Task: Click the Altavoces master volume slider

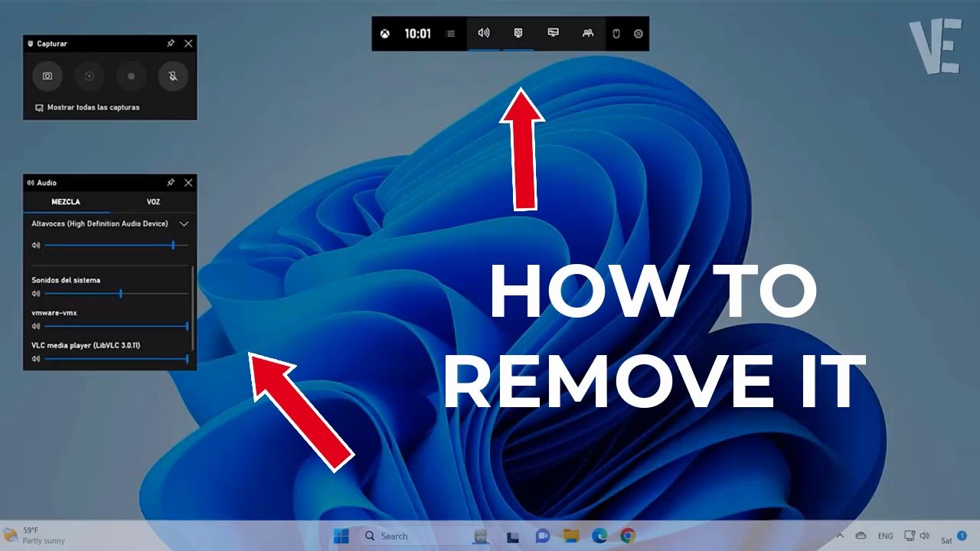Action: click(116, 246)
